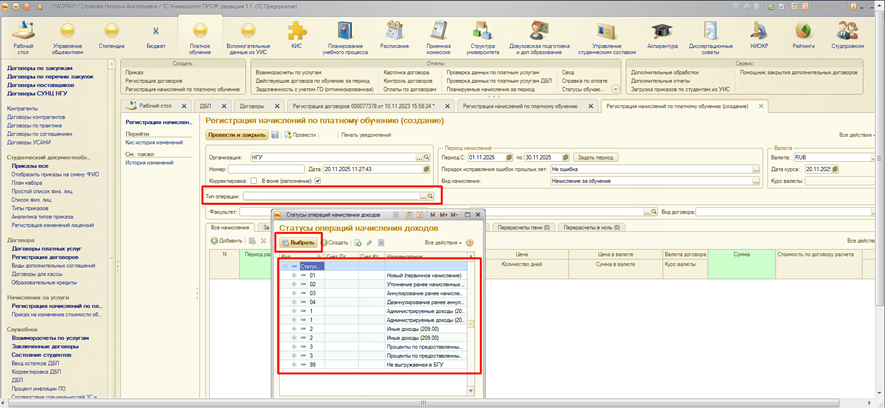Click into the Номер input field
The image size is (885, 408).
point(265,168)
